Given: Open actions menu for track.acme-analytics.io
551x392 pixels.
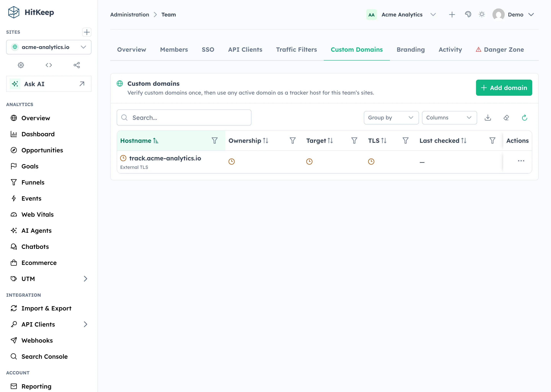Looking at the screenshot, I should coord(521,161).
